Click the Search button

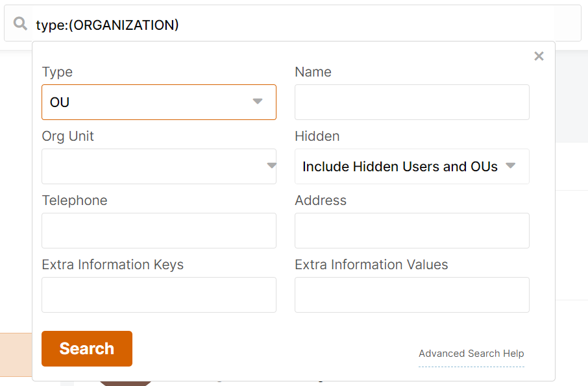87,348
